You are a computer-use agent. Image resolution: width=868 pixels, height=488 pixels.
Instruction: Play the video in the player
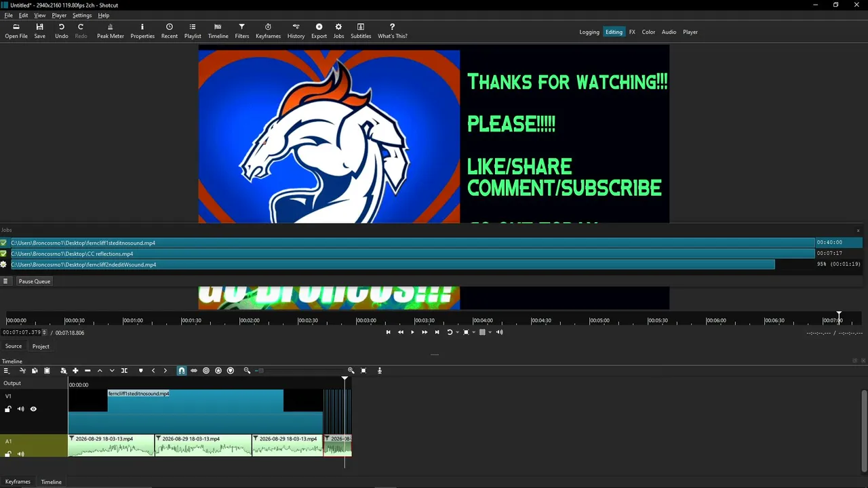pyautogui.click(x=412, y=332)
